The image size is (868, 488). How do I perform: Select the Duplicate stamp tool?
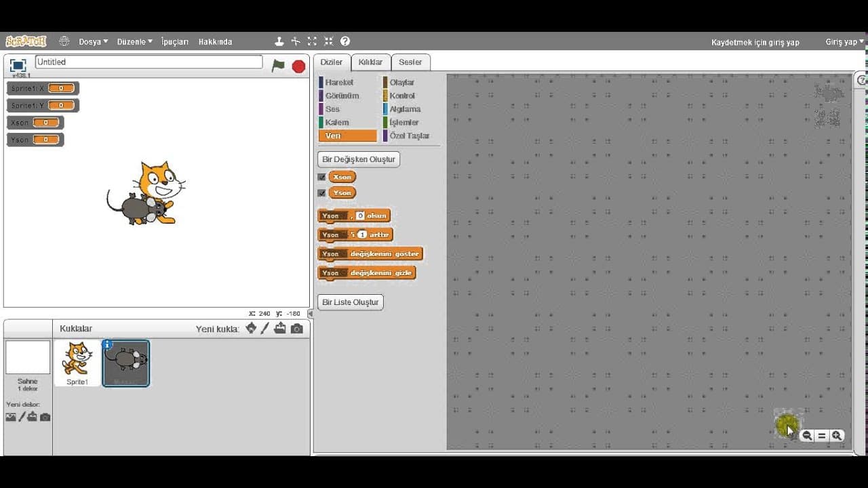point(279,41)
